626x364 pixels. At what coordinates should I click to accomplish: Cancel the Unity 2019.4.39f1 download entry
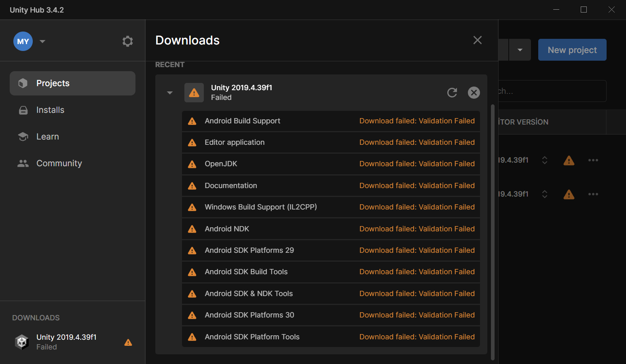(474, 93)
